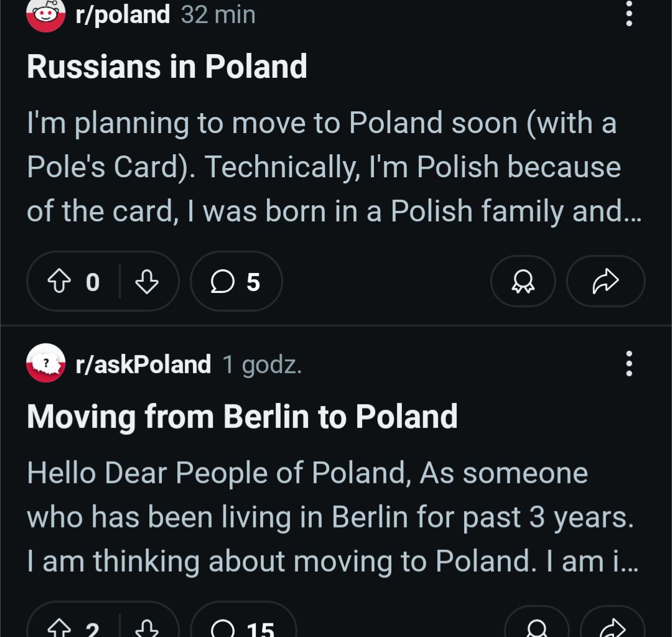
Task: Open overflow menu for r/poland post
Action: tap(628, 14)
